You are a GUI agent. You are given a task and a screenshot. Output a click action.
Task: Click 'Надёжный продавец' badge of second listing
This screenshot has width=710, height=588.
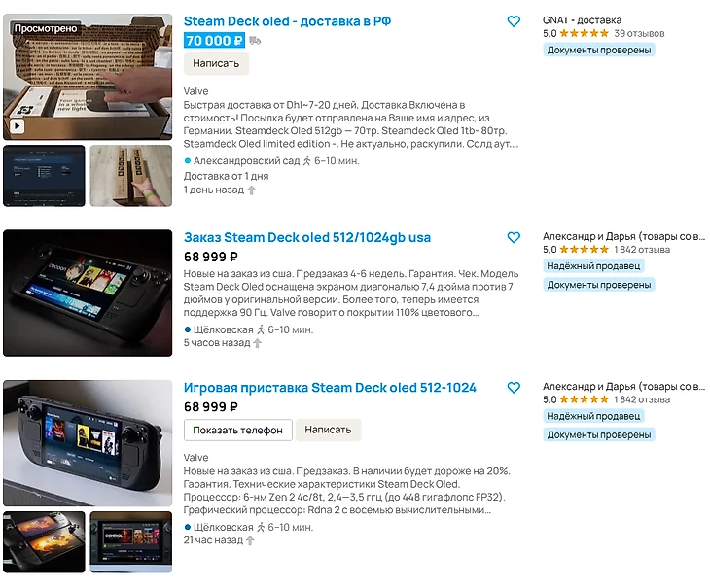(x=593, y=266)
